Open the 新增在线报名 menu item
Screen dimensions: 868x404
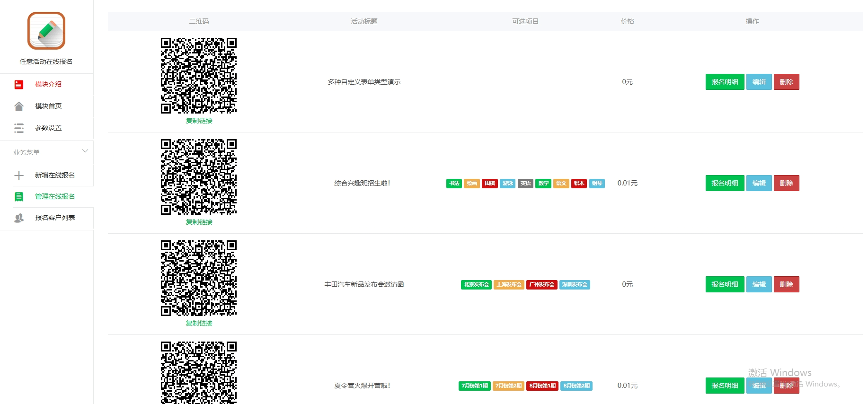55,175
